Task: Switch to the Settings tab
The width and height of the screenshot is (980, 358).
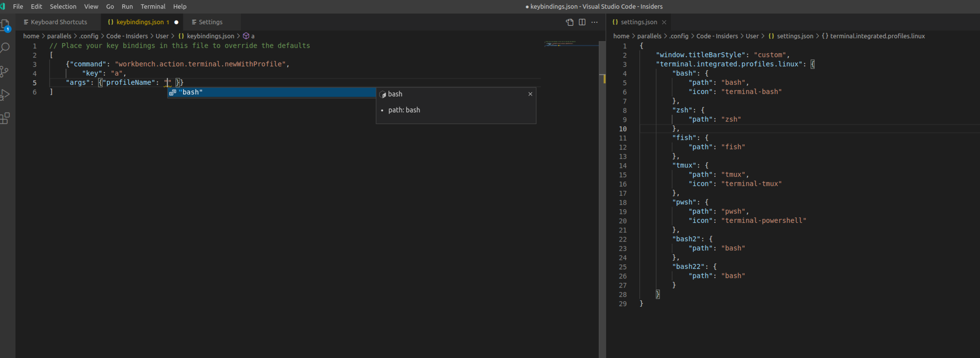Action: coord(210,22)
